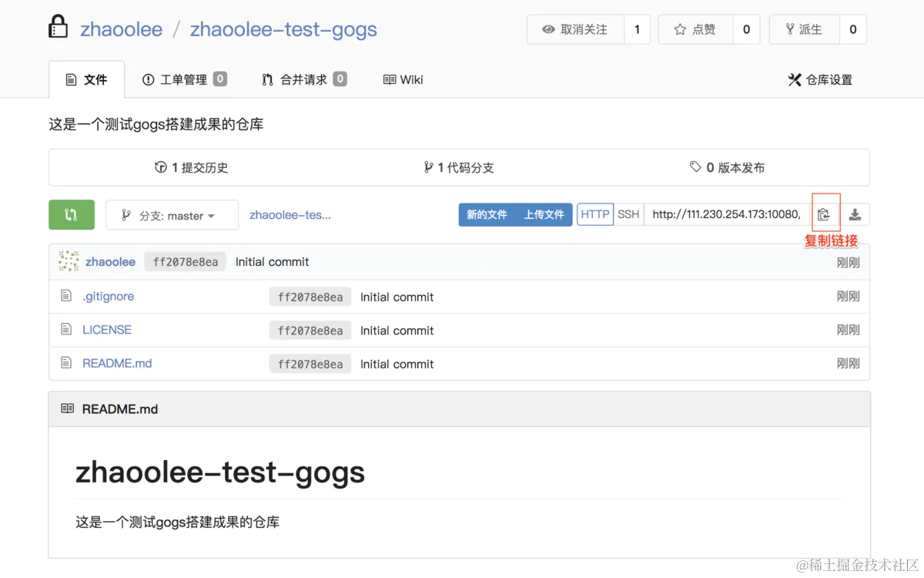The width and height of the screenshot is (924, 578).
Task: Click the clone URL input field
Action: click(726, 215)
